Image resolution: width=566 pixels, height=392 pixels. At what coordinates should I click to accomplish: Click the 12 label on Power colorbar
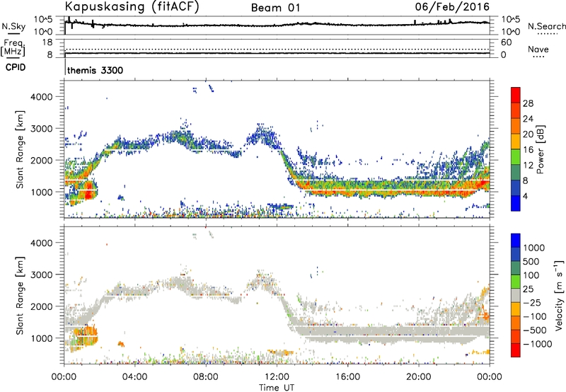pyautogui.click(x=528, y=166)
